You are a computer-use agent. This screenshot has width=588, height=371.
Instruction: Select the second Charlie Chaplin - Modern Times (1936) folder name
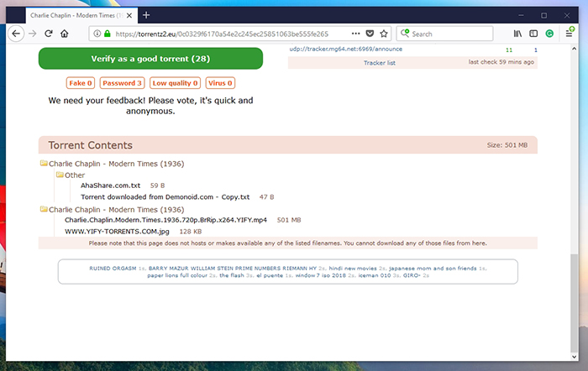pos(116,210)
